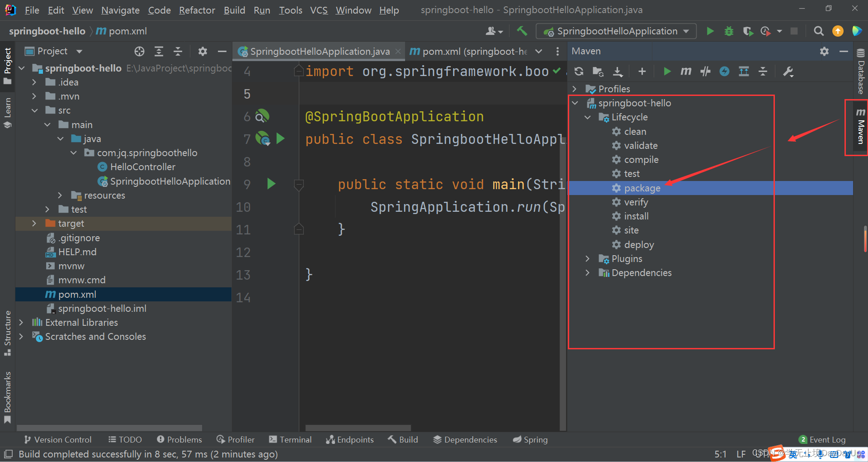Open Search Everywhere magnifier
The image size is (868, 462).
click(x=818, y=31)
